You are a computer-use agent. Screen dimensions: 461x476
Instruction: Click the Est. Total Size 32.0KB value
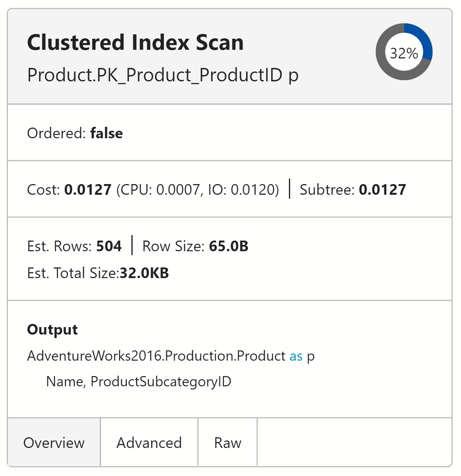(x=144, y=273)
